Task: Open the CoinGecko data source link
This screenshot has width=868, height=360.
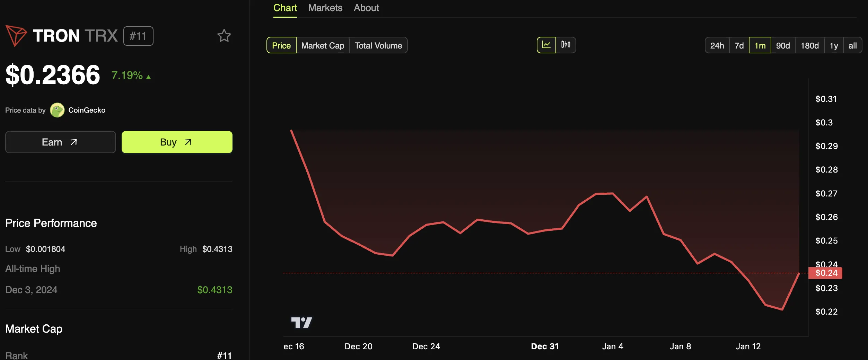Action: point(87,110)
